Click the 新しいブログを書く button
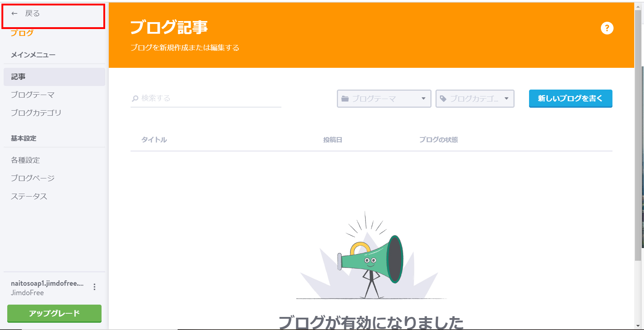Screen dimensions: 644x330 [570, 98]
